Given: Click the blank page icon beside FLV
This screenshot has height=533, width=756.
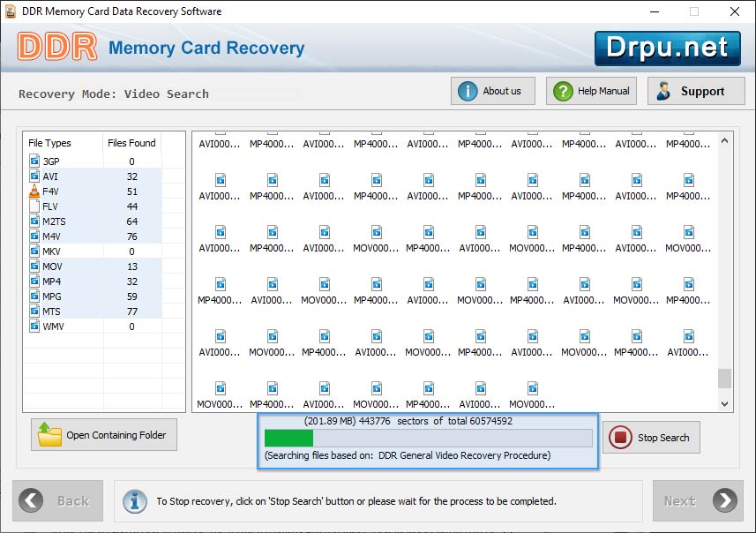Looking at the screenshot, I should click(x=34, y=206).
